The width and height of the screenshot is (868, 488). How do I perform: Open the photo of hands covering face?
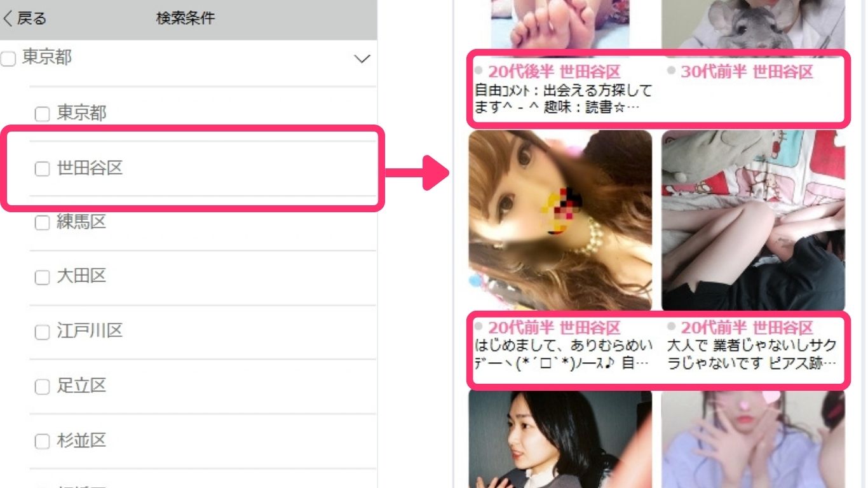click(754, 438)
